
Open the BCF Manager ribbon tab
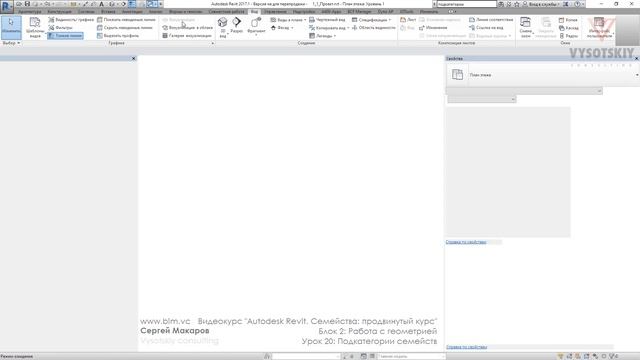pos(360,11)
